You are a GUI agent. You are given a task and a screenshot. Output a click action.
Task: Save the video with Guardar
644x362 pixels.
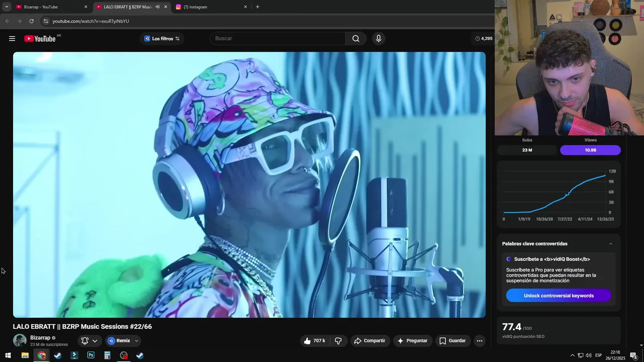(x=453, y=341)
